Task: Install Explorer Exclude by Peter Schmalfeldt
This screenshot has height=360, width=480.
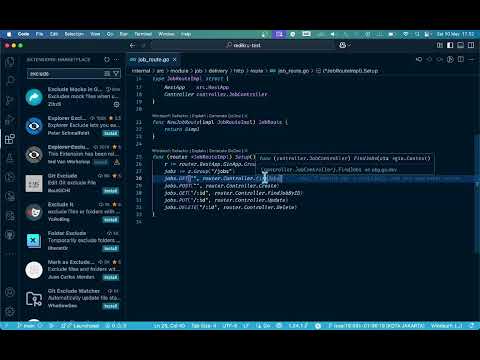Action: click(x=110, y=133)
